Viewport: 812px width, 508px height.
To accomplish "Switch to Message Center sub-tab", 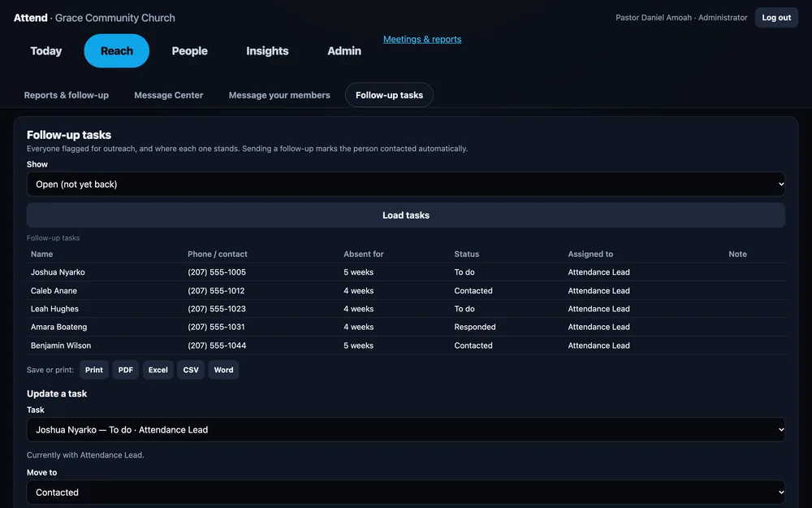I will [168, 95].
